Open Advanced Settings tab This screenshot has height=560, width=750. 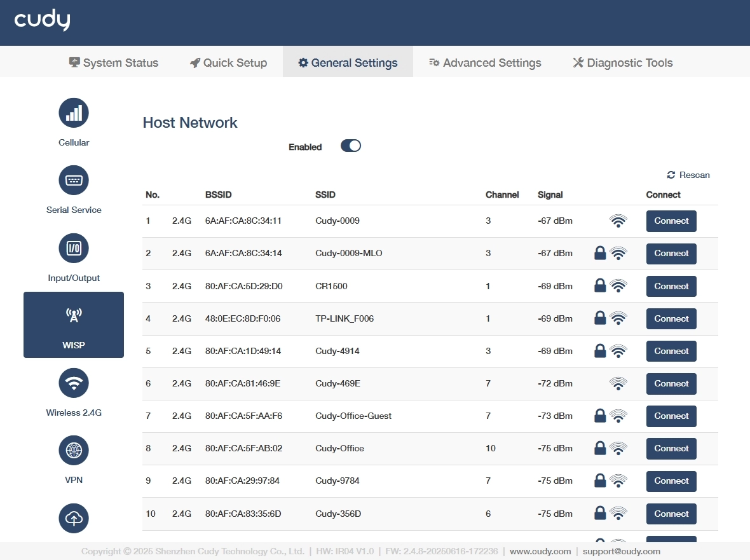click(485, 63)
